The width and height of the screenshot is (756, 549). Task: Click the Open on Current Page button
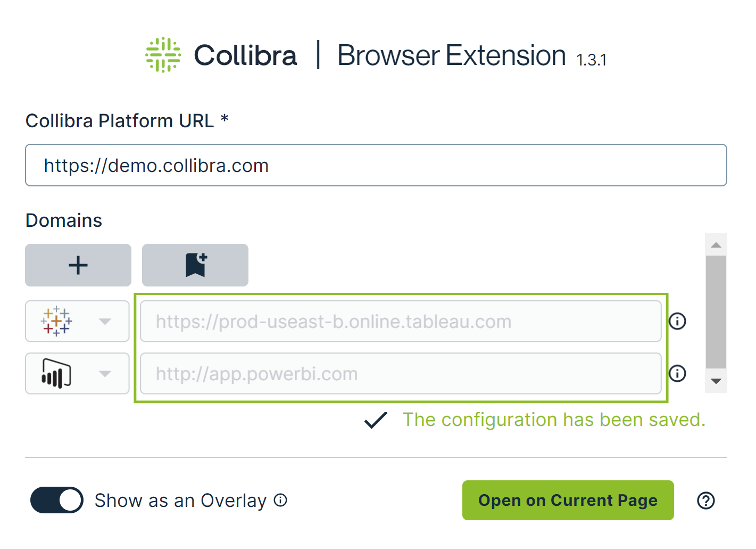tap(568, 500)
